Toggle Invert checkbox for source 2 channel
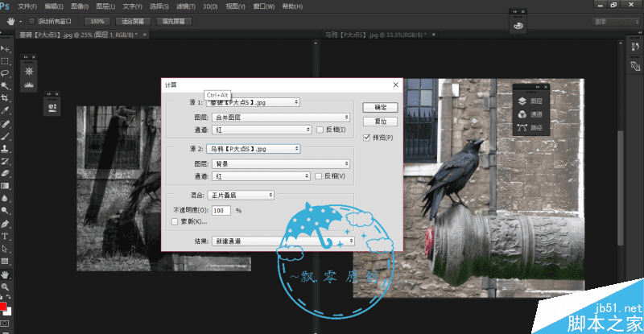644x334 pixels. click(x=318, y=176)
